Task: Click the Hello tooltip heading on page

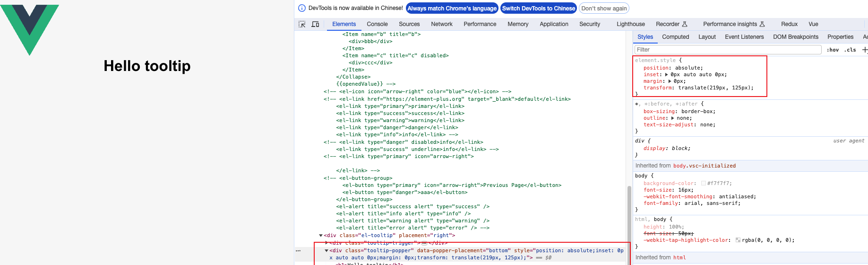Action: tap(147, 66)
